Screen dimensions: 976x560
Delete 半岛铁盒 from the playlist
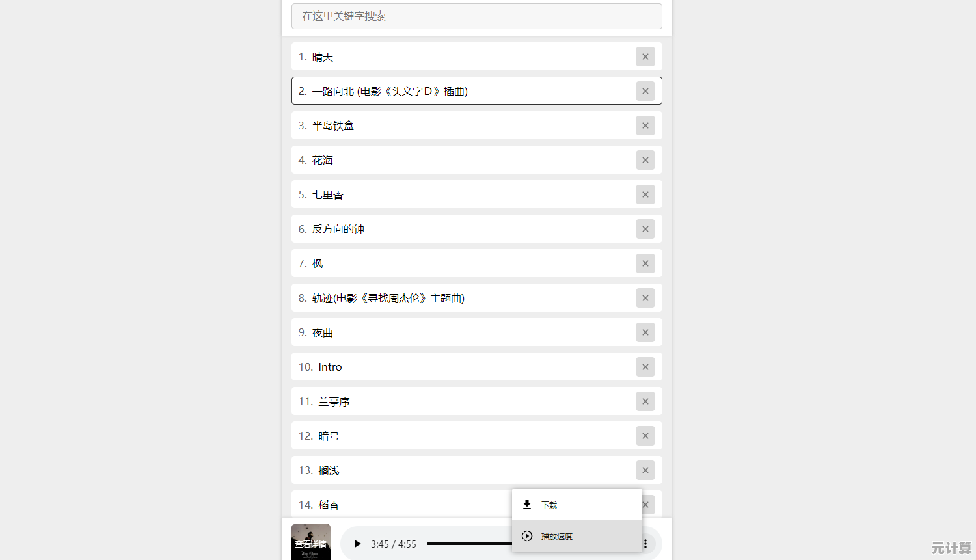645,126
